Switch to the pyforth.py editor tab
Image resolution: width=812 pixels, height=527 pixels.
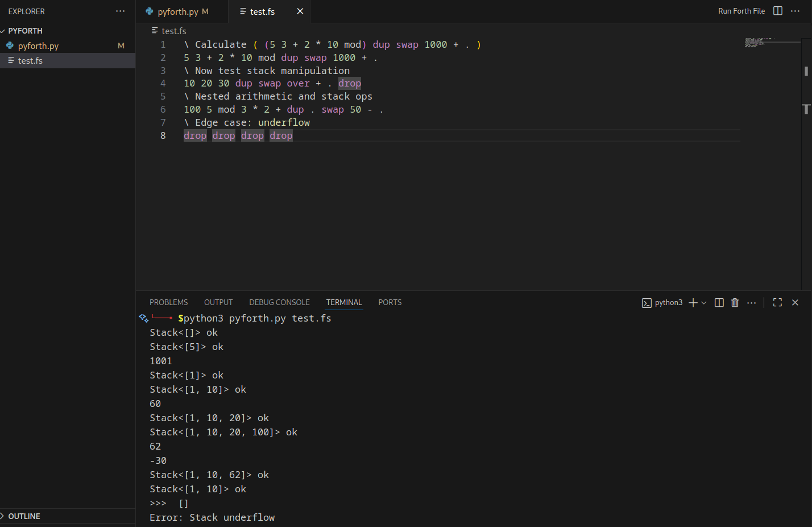point(182,11)
